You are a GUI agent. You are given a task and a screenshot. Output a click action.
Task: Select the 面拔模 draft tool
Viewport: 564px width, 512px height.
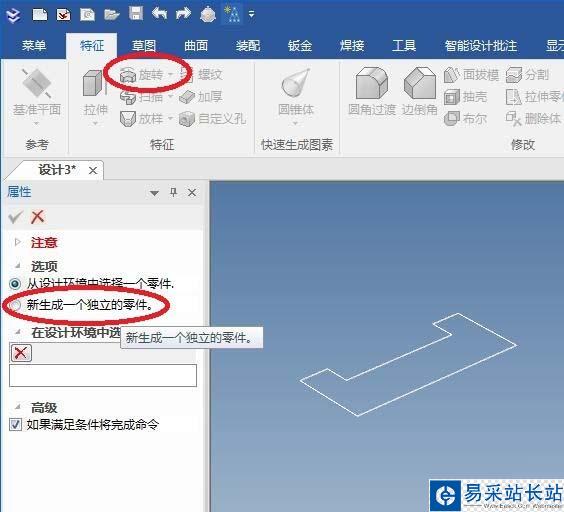pyautogui.click(x=471, y=75)
